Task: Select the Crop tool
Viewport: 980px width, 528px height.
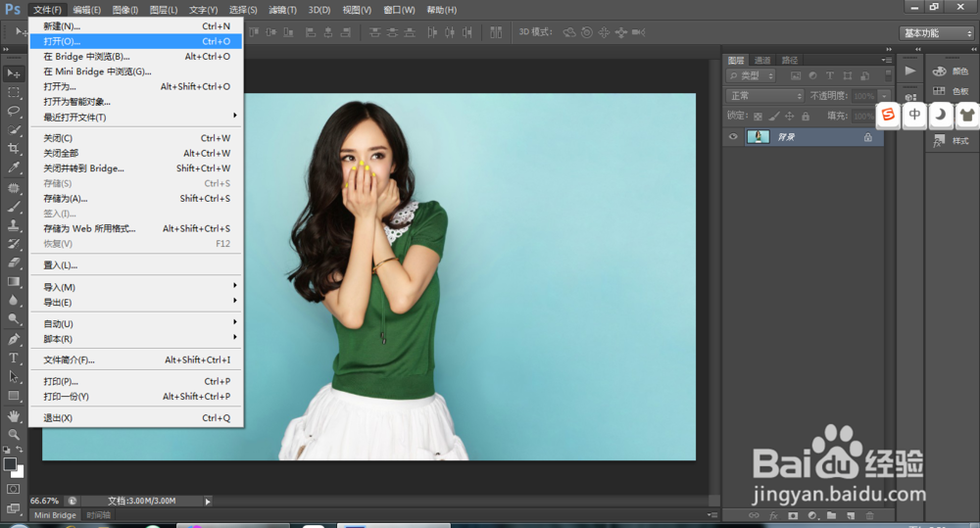Action: point(13,149)
